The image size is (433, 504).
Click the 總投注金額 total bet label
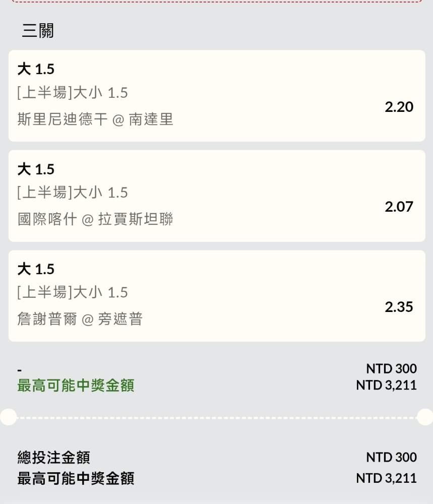click(54, 458)
